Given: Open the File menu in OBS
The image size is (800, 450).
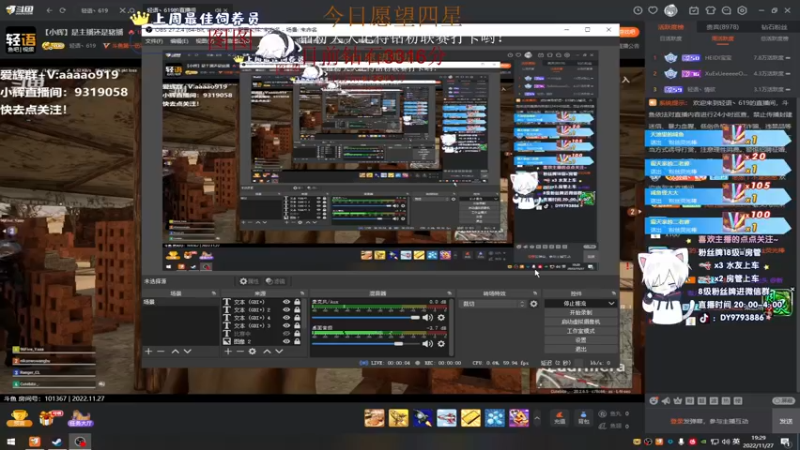Looking at the screenshot, I should (154, 41).
